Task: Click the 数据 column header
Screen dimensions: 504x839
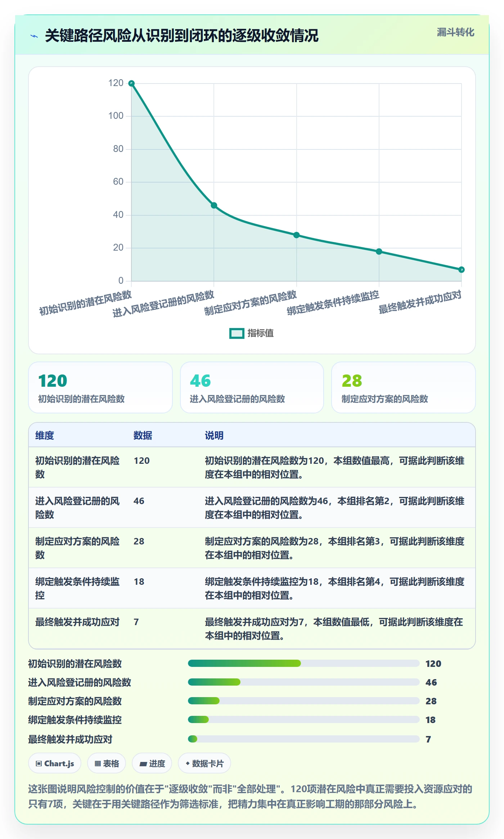Action: [143, 435]
